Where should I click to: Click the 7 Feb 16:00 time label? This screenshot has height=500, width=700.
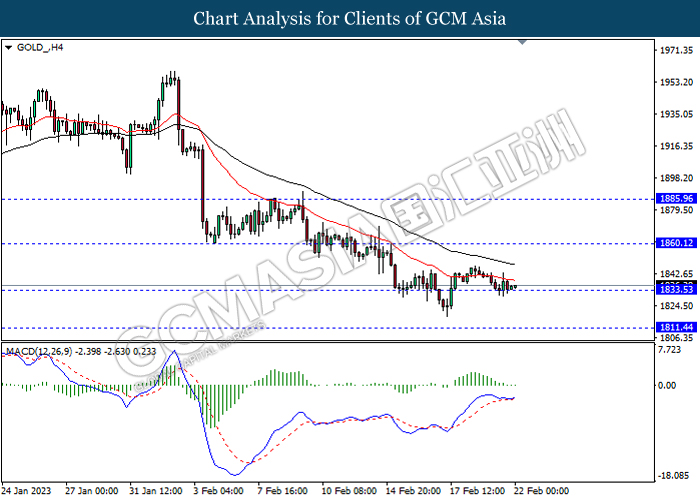(283, 491)
